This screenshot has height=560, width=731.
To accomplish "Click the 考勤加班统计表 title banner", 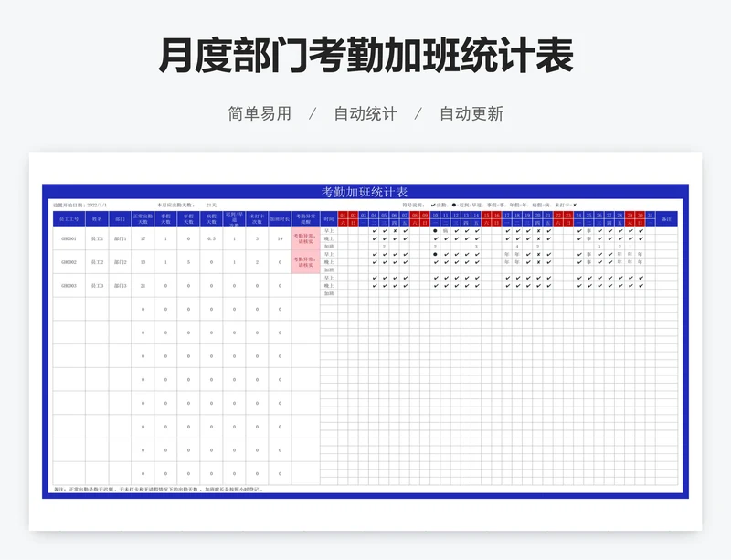I will click(365, 192).
